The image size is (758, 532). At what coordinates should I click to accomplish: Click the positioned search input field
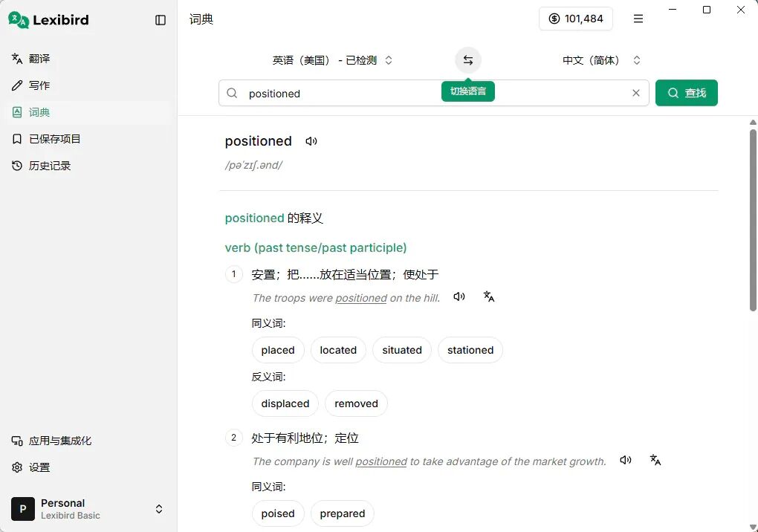click(434, 93)
